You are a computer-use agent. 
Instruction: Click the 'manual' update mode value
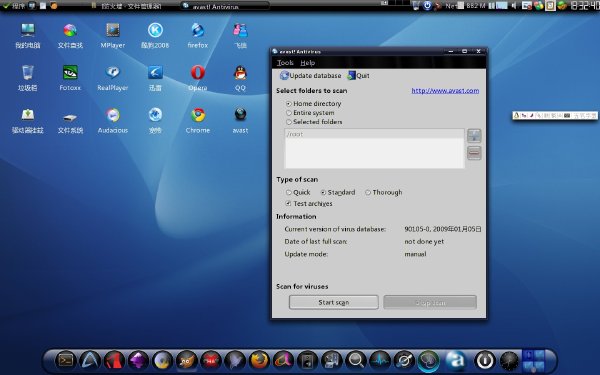pos(415,254)
